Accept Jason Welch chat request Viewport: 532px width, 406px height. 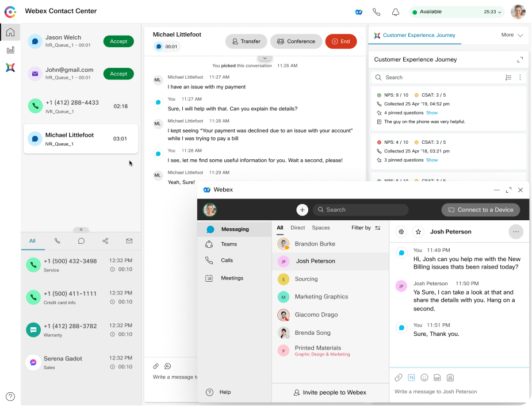[x=118, y=41]
